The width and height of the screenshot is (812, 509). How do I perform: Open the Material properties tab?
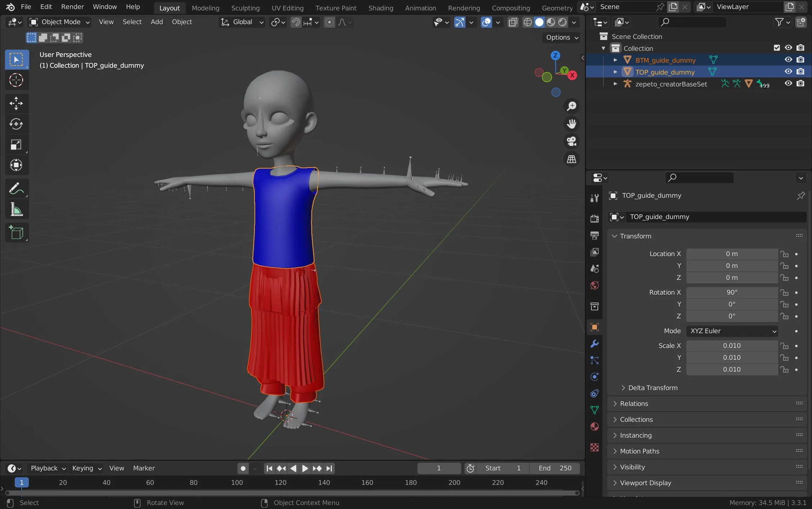tap(595, 427)
